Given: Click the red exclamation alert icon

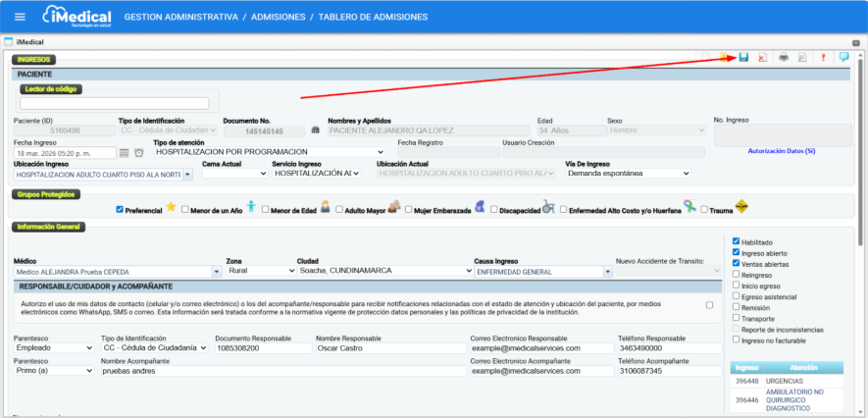Looking at the screenshot, I should tap(823, 58).
